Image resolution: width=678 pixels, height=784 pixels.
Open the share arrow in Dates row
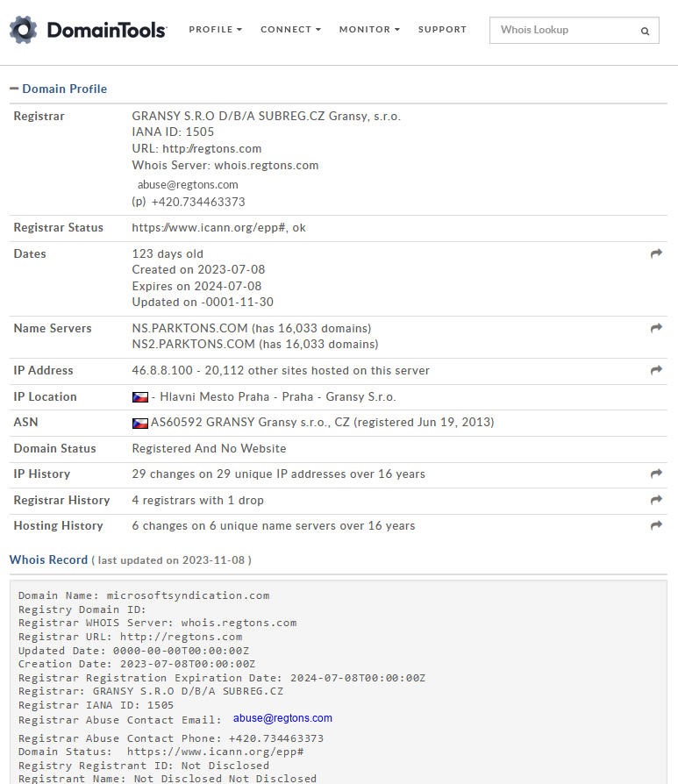click(x=656, y=253)
